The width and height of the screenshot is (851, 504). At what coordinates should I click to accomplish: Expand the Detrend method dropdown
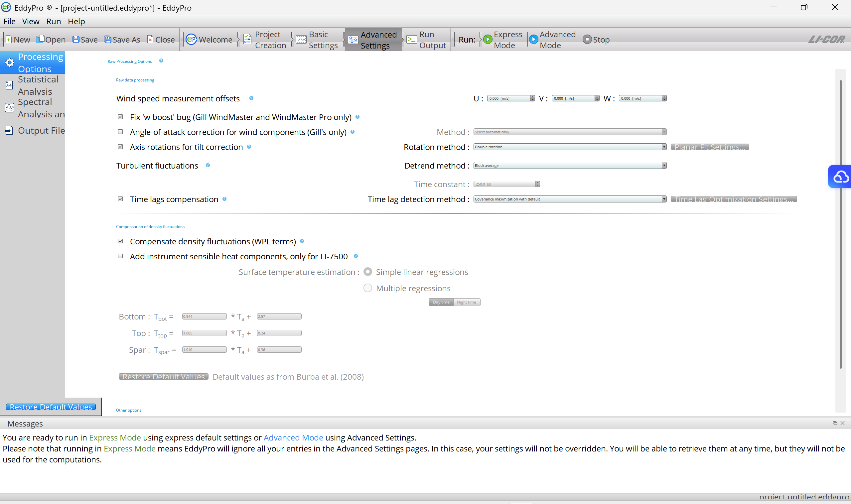pos(569,166)
